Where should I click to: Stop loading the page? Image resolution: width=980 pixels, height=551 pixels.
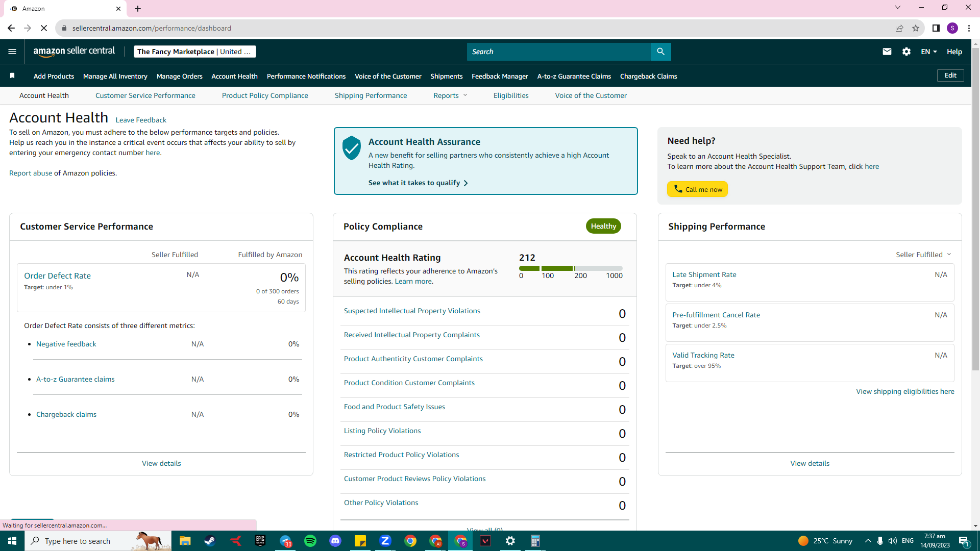click(44, 28)
